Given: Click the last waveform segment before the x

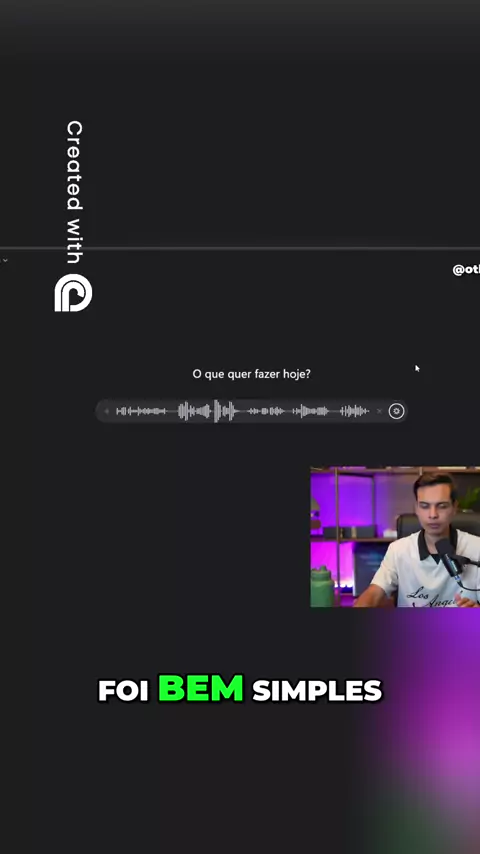Looking at the screenshot, I should click(x=355, y=411).
